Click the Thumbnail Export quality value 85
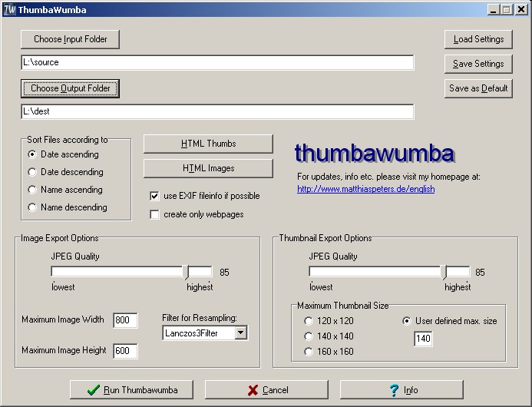Image resolution: width=532 pixels, height=407 pixels. point(480,273)
